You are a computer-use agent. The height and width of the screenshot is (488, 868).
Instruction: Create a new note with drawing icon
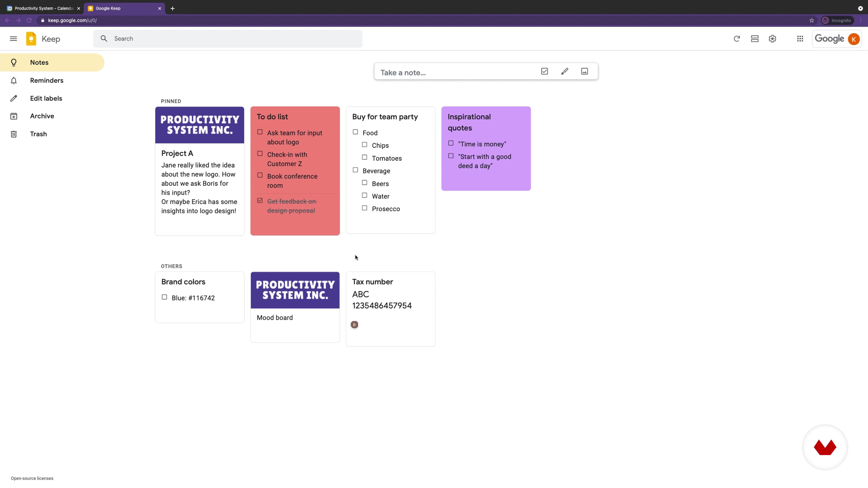tap(564, 71)
